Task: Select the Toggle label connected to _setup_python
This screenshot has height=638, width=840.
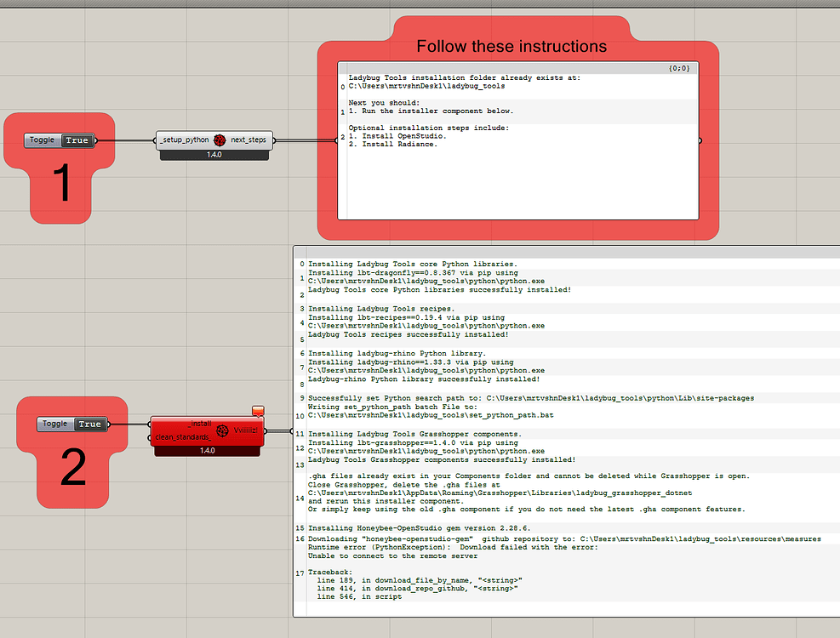Action: point(43,140)
